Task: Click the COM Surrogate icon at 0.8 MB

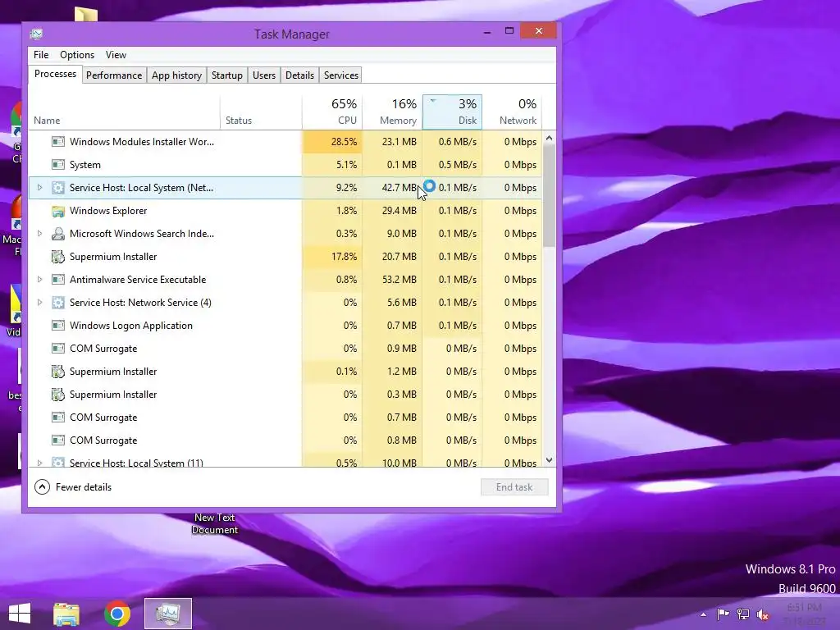Action: pos(58,441)
